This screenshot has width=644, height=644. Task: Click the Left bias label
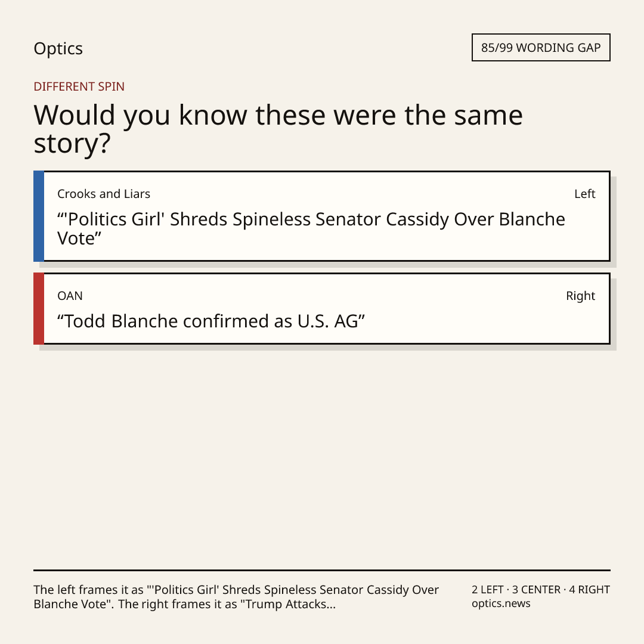pos(585,194)
